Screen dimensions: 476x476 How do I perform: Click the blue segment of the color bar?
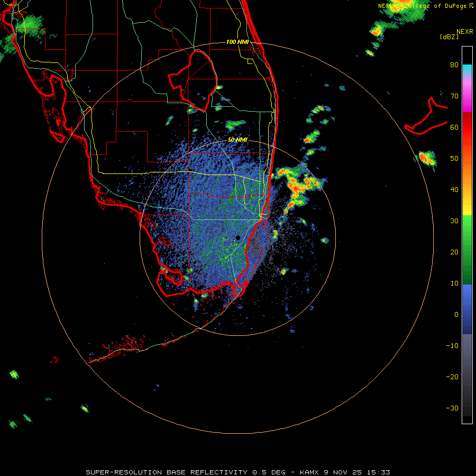click(467, 308)
